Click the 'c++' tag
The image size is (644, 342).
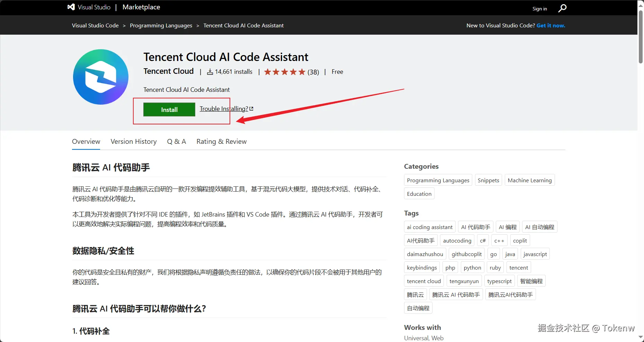pos(499,240)
